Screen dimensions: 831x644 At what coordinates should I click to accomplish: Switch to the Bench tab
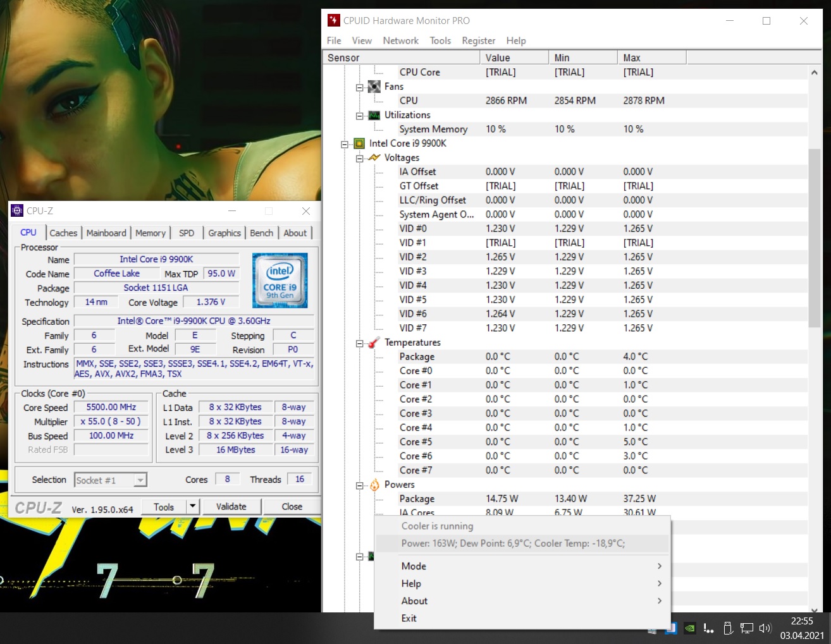point(261,233)
